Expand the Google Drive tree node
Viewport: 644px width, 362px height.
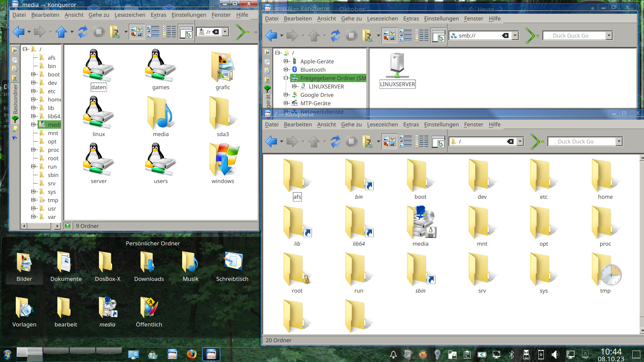click(286, 95)
